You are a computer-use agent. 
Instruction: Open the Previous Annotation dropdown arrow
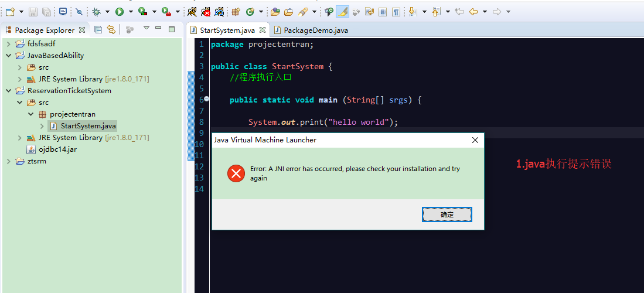point(448,12)
